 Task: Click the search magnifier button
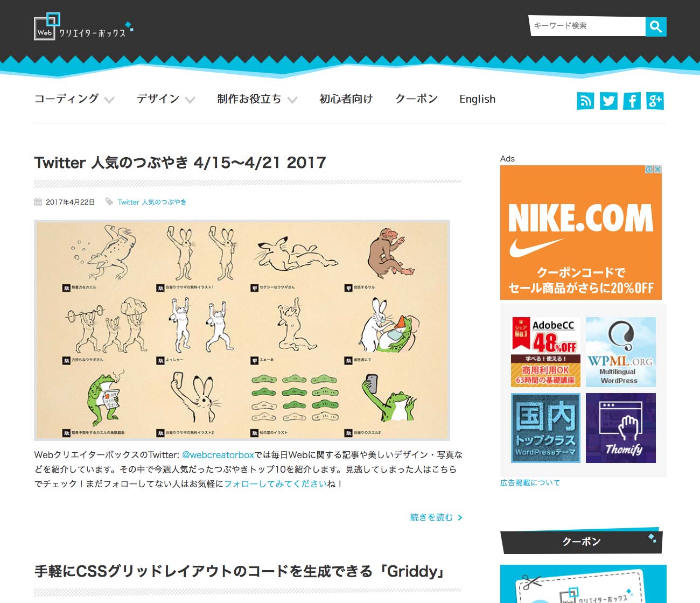656,26
